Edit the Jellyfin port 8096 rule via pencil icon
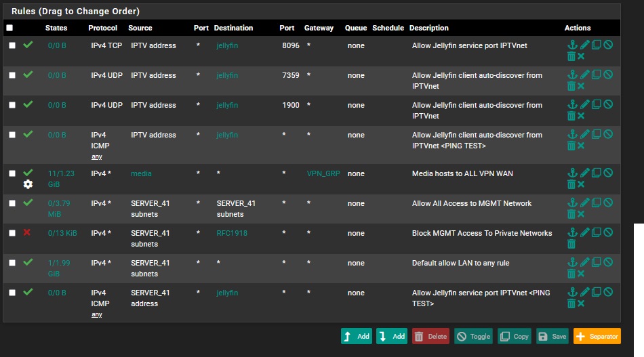Screen dimensions: 644x357 584,45
